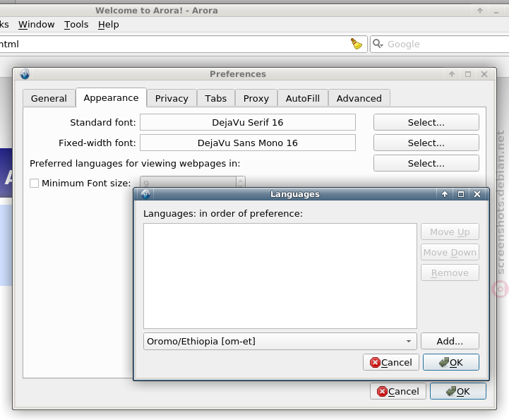The image size is (509, 420).
Task: Open the Tools menu
Action: tap(76, 24)
